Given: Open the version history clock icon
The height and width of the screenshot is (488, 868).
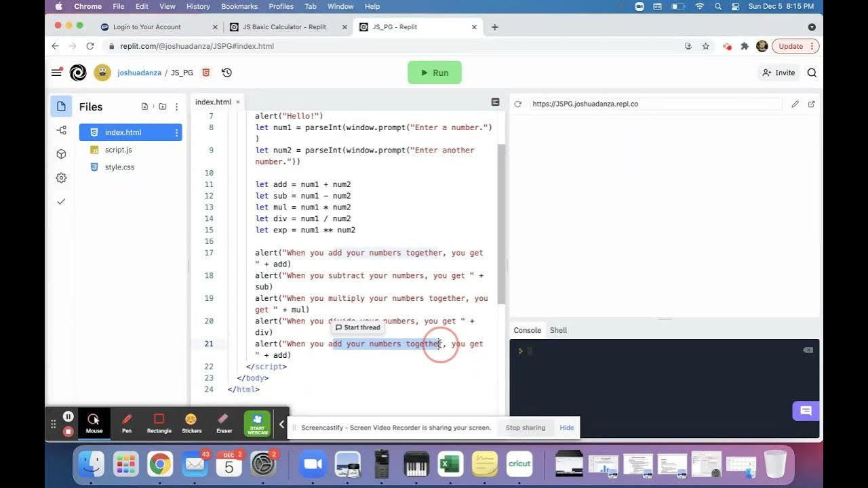Looking at the screenshot, I should click(226, 73).
